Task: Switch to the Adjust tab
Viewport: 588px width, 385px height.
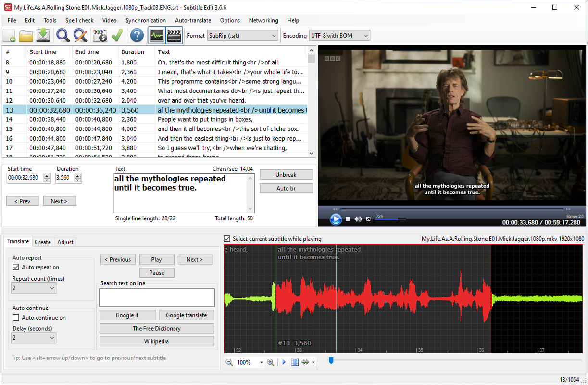Action: coord(65,242)
